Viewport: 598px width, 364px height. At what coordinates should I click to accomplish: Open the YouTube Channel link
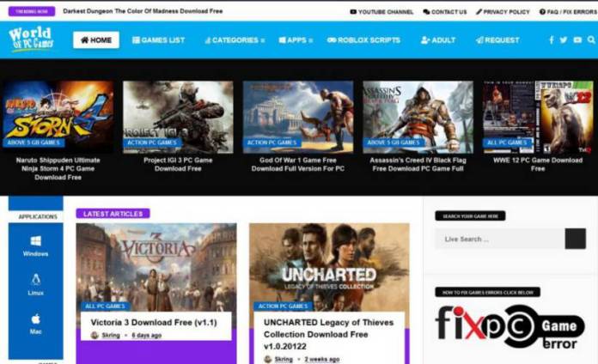pos(381,12)
